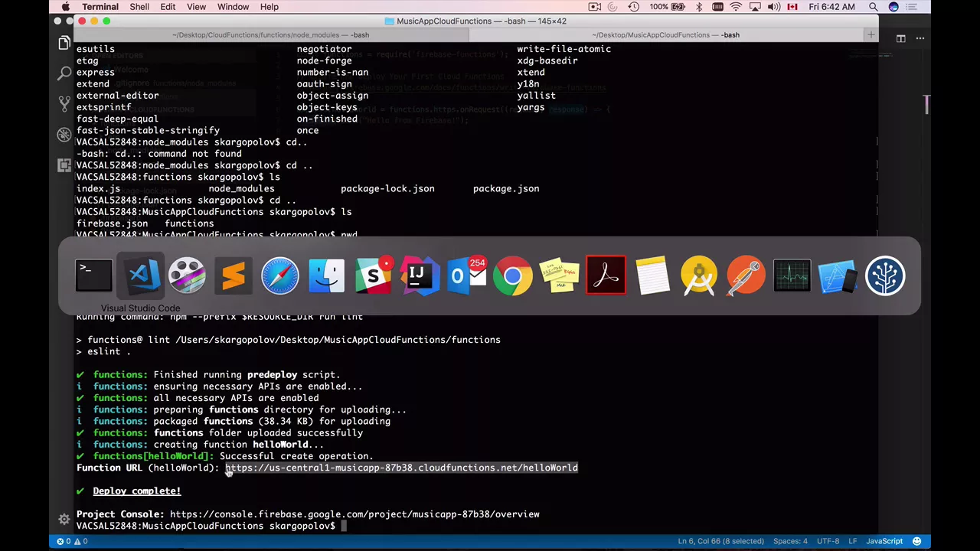Open VS Code editor more actions ellipsis
Viewport: 980px width, 551px height.
(920, 38)
